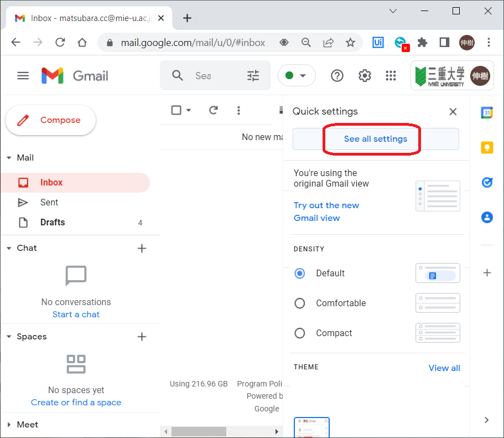Click the search magnifier icon in Gmail
This screenshot has width=504, height=438.
click(x=178, y=76)
